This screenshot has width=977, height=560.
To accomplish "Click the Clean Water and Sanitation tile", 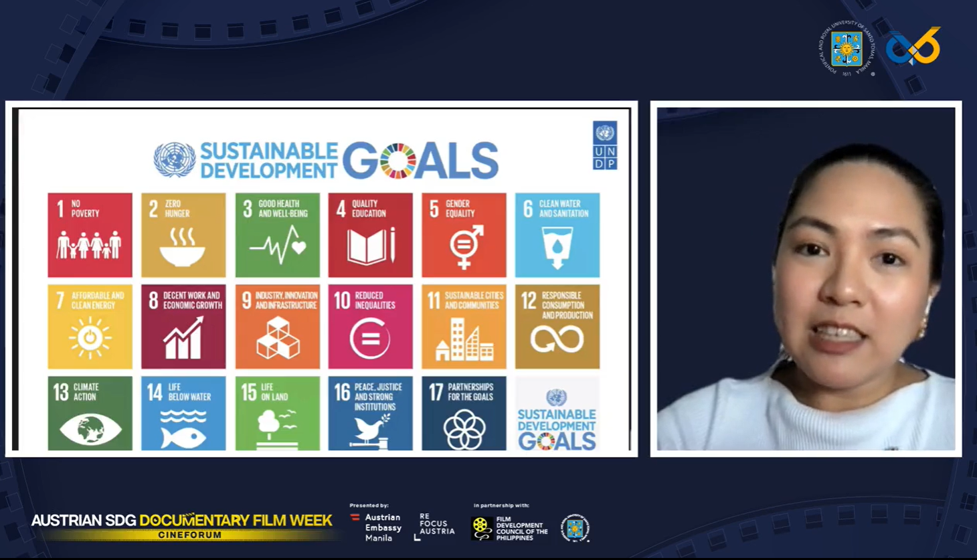I will click(x=557, y=235).
